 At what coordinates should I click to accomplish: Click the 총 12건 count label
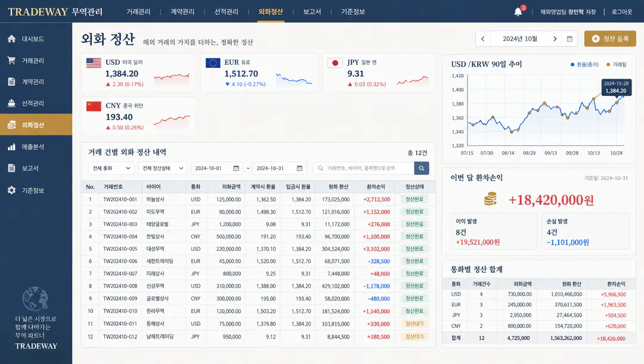tap(417, 153)
